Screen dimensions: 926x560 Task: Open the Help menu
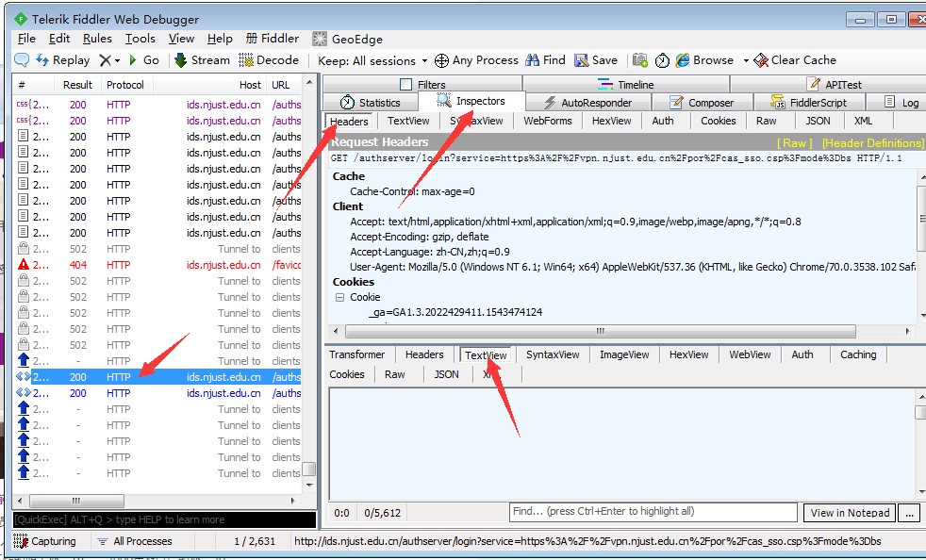pyautogui.click(x=220, y=39)
